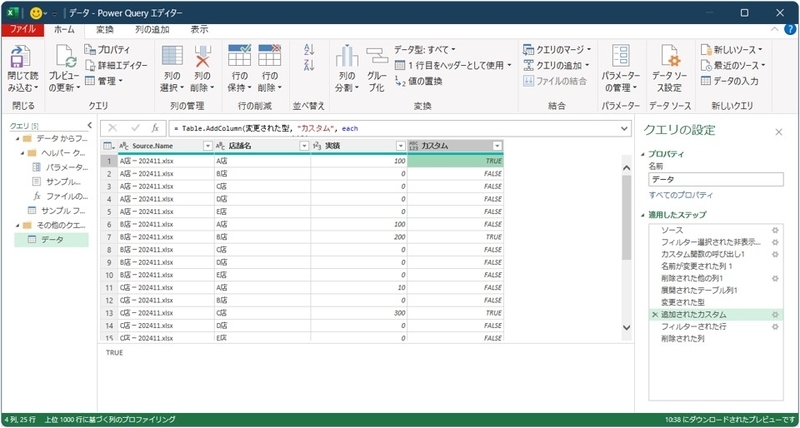The width and height of the screenshot is (800, 428).
Task: Switch to the Add Column (列の追加) tab
Action: (x=152, y=30)
